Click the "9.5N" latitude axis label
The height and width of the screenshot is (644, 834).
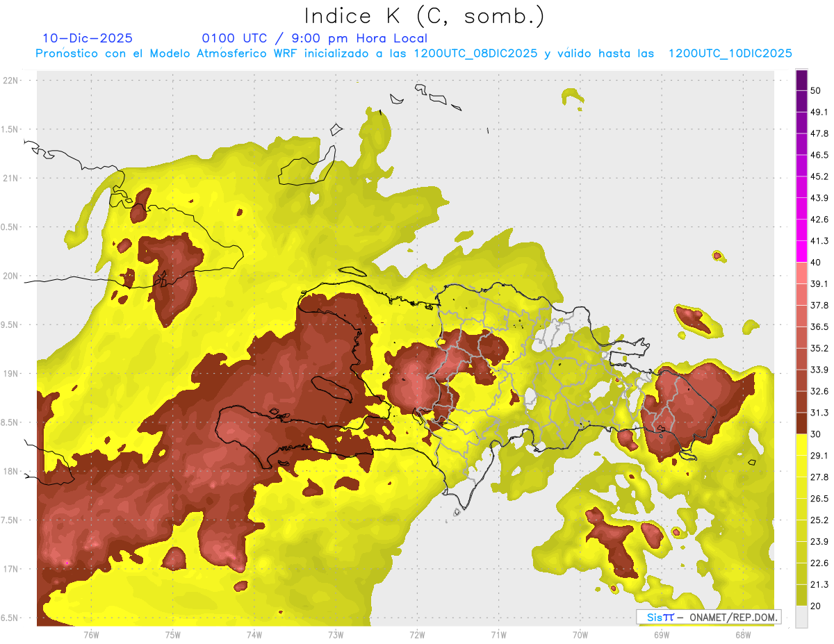click(10, 325)
